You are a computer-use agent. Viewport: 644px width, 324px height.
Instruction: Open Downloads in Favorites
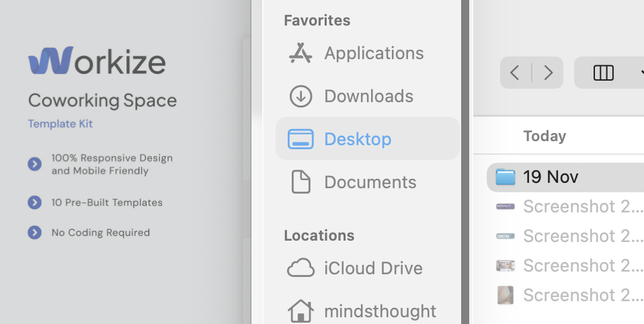tap(367, 96)
